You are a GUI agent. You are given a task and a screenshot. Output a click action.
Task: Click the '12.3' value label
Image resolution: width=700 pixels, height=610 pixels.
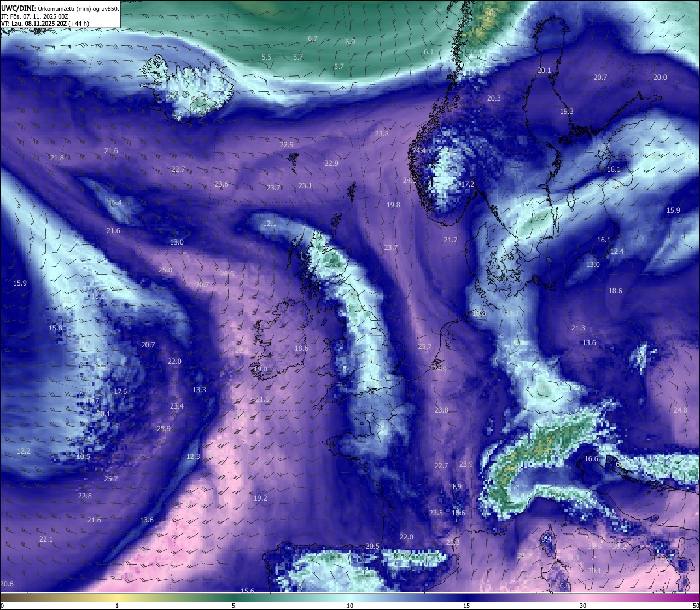(193, 457)
